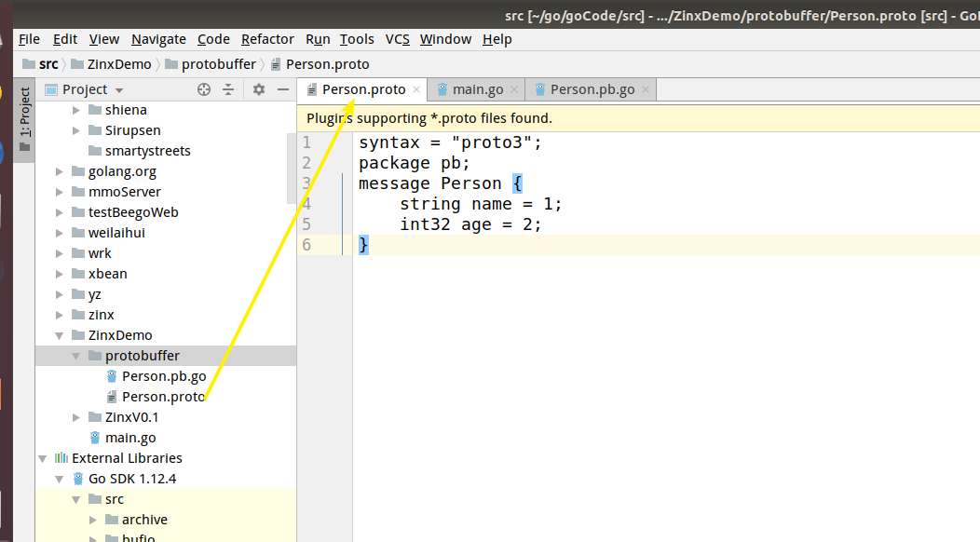Click the collapse all icon in Project panel

click(x=228, y=89)
